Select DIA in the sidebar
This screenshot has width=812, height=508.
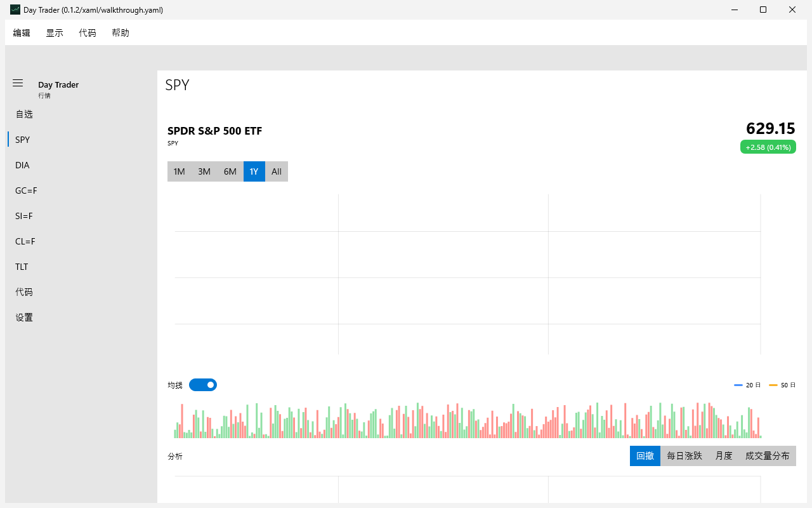pyautogui.click(x=81, y=165)
